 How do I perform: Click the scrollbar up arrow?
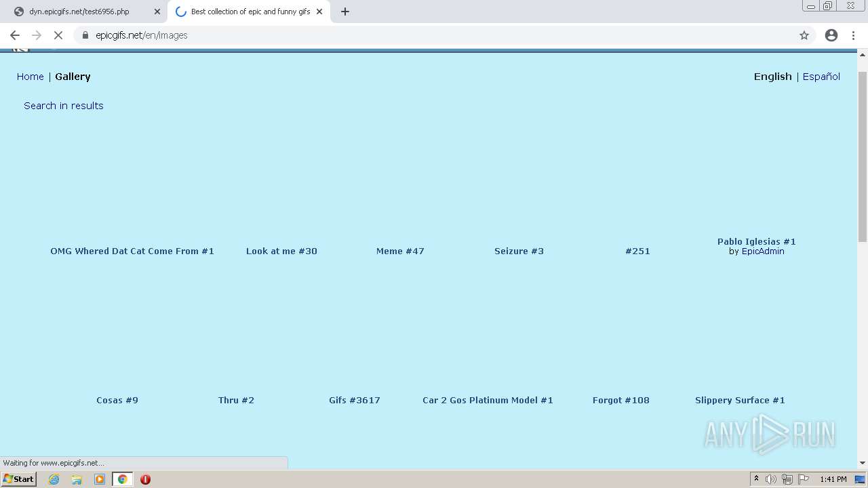[x=863, y=54]
